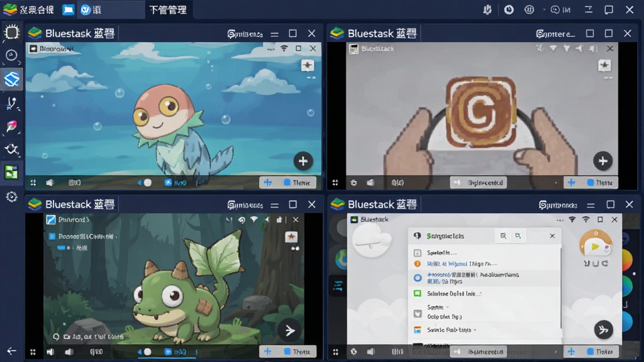The image size is (644, 362).
Task: Click the slider knob in the bottom-left window's bottom bar
Action: click(148, 352)
